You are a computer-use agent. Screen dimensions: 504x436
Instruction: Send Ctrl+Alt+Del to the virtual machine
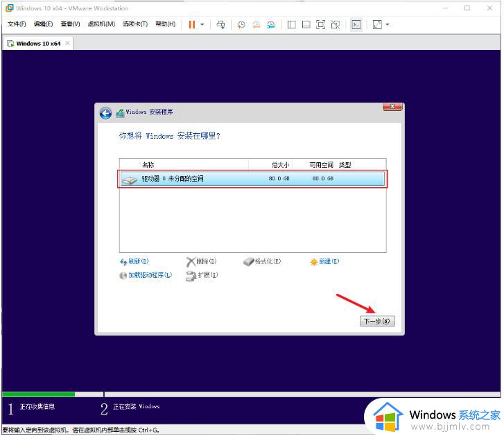point(220,24)
